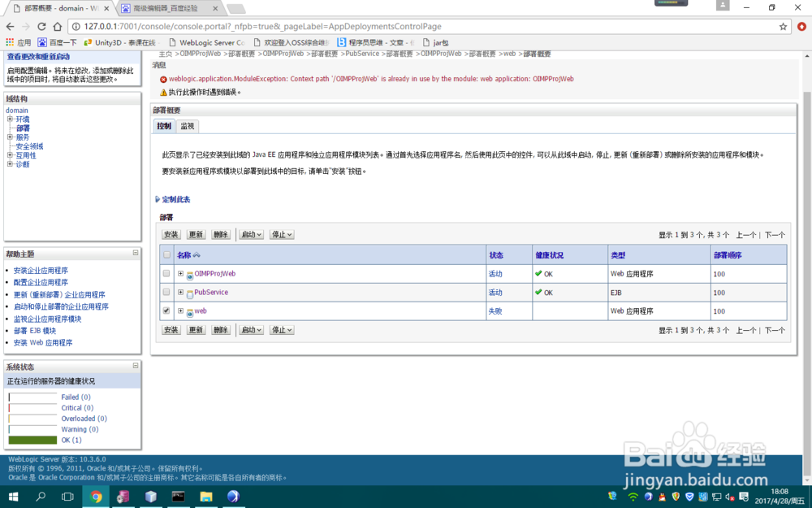Open Task View on the taskbar
The width and height of the screenshot is (812, 508).
[68, 497]
